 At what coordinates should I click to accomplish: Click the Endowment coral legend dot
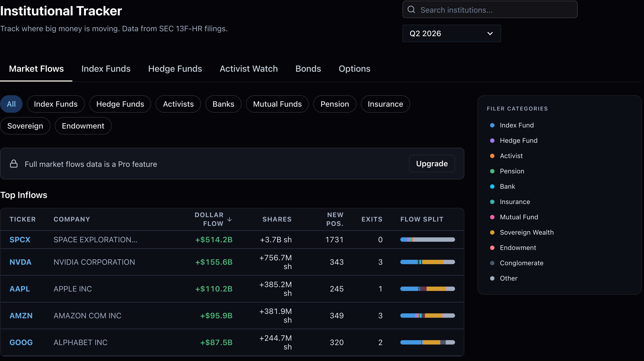coord(492,248)
